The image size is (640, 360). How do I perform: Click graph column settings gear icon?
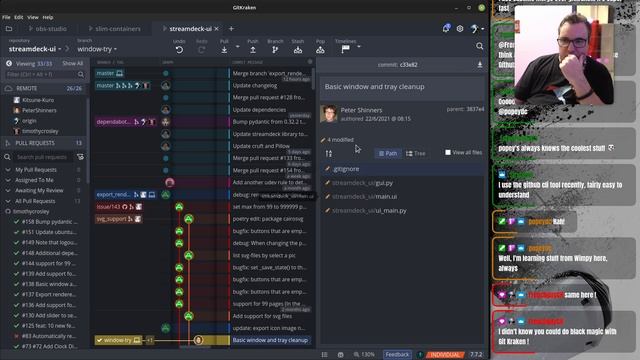[x=310, y=62]
